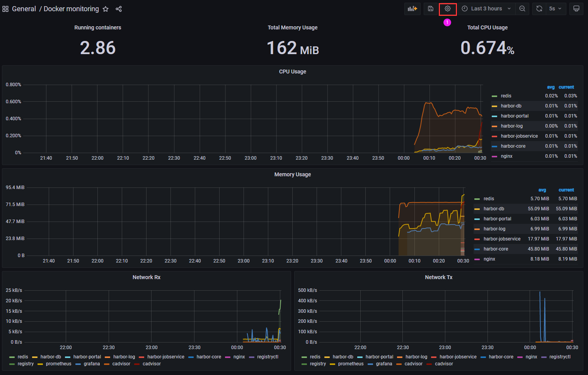The width and height of the screenshot is (588, 375).
Task: Toggle the harbor-log series in the CPU Usage legend
Action: tap(512, 126)
